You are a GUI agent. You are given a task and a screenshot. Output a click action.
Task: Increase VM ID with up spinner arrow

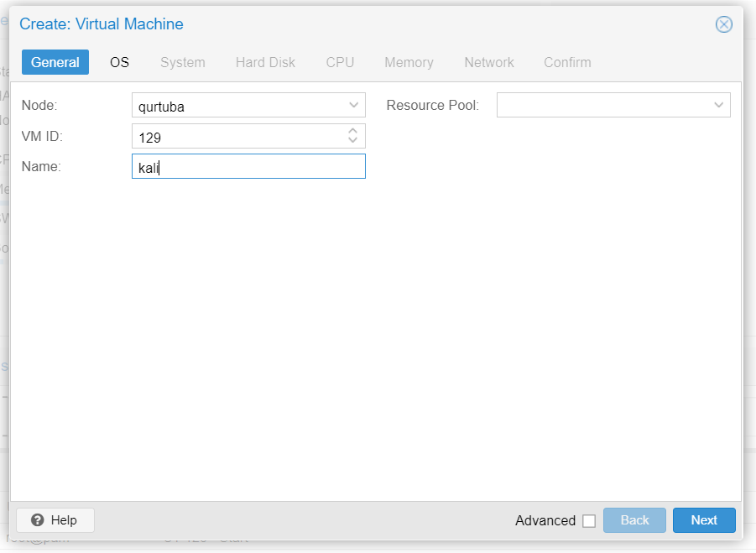coord(353,131)
